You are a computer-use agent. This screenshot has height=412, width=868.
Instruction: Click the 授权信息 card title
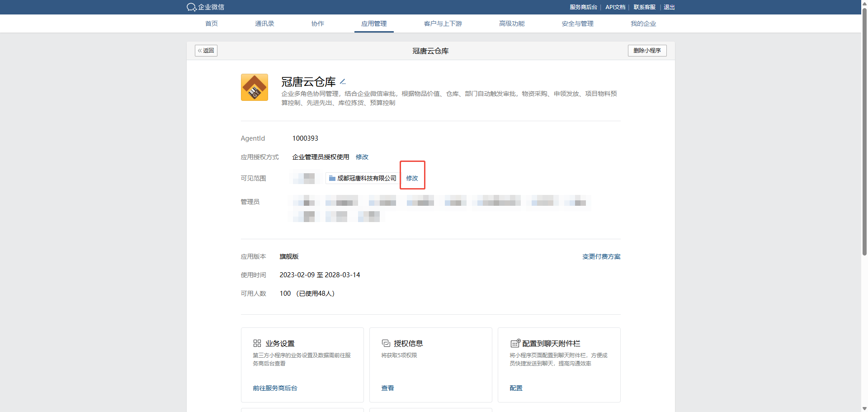408,343
